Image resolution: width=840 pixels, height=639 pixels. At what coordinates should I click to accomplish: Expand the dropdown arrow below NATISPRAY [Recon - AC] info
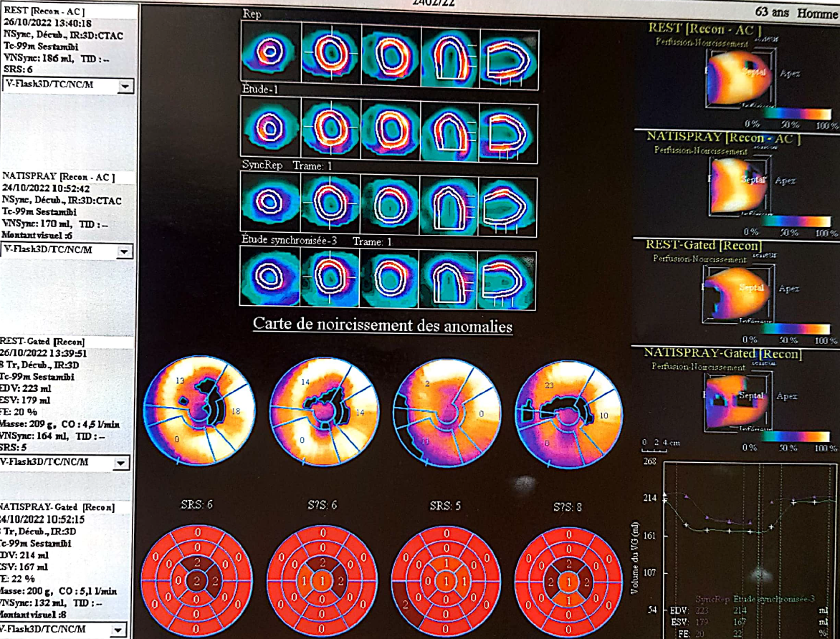[125, 251]
